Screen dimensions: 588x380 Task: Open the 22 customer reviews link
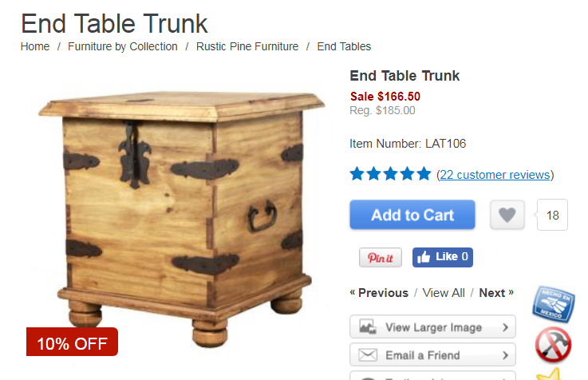coord(495,175)
